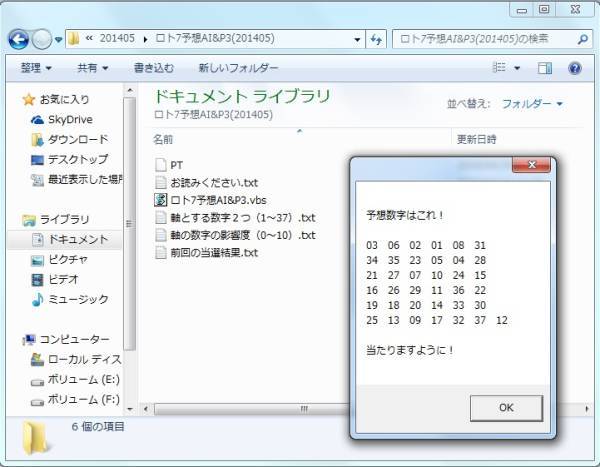The height and width of the screenshot is (467, 600).
Task: Close the prediction dialog with X
Action: pos(531,165)
